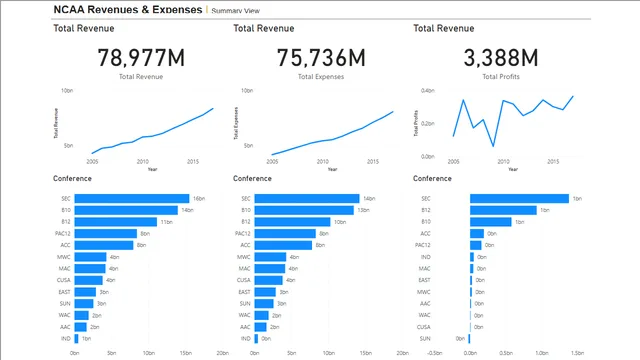Click the Summary View subtitle text
Viewport: 640px width, 360px height.
click(236, 11)
